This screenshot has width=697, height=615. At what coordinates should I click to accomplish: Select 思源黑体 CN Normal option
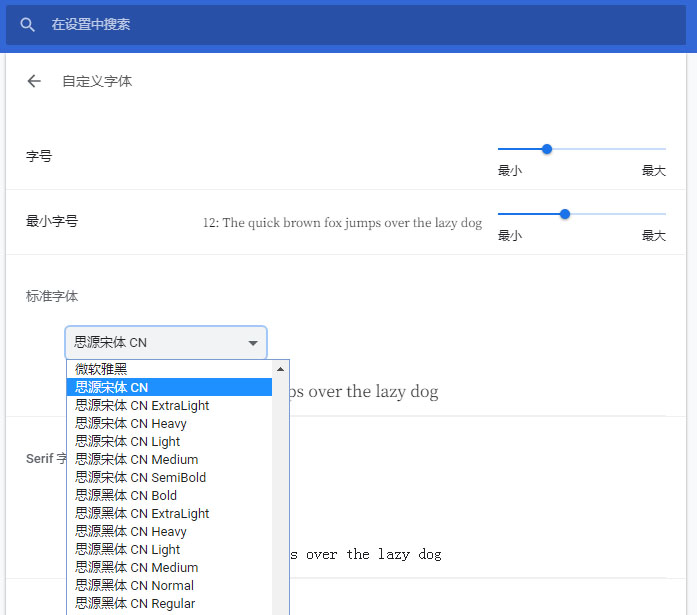(169, 585)
